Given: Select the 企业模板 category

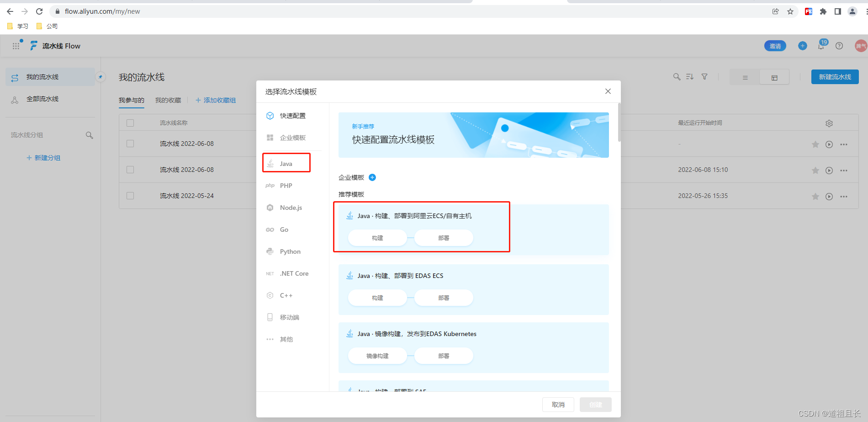Looking at the screenshot, I should [292, 138].
